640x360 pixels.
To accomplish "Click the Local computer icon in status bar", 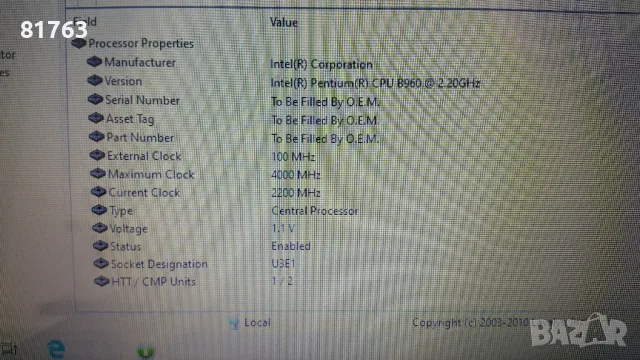I will [x=234, y=323].
